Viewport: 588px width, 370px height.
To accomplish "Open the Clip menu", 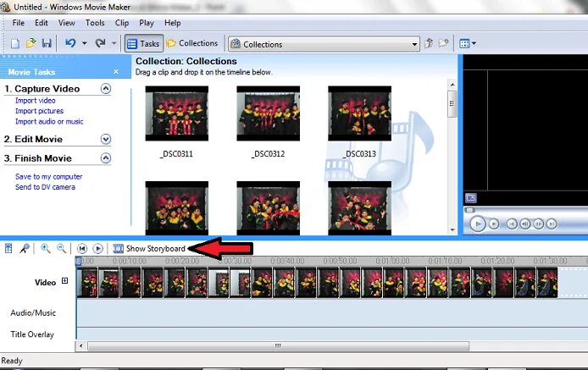I will coord(122,23).
